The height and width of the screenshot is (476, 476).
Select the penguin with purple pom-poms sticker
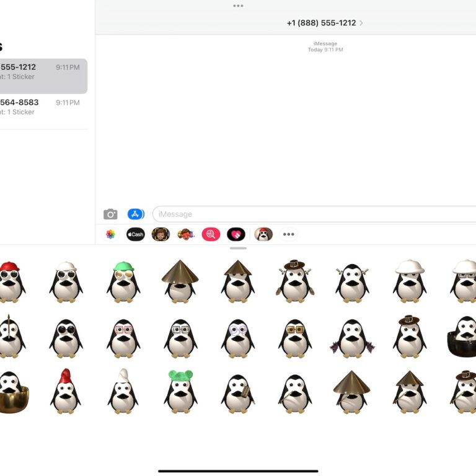pyautogui.click(x=352, y=338)
